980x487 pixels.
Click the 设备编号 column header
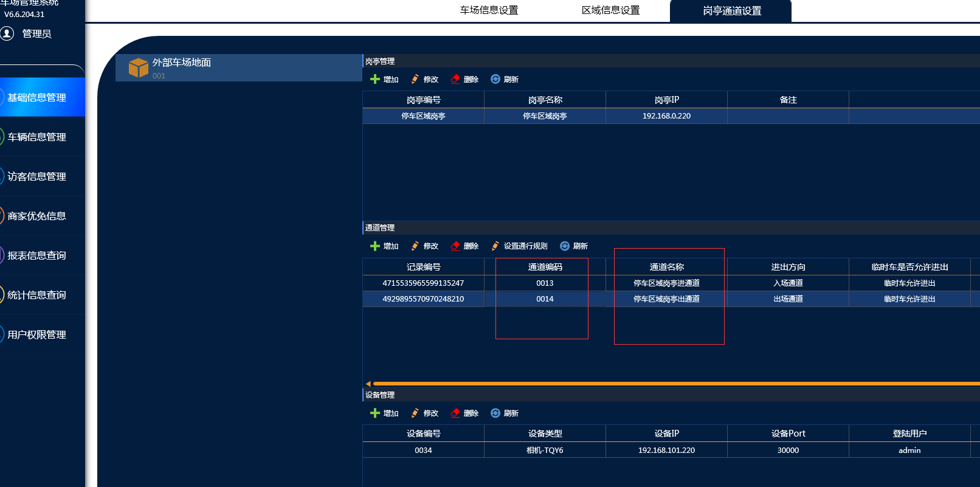[424, 433]
